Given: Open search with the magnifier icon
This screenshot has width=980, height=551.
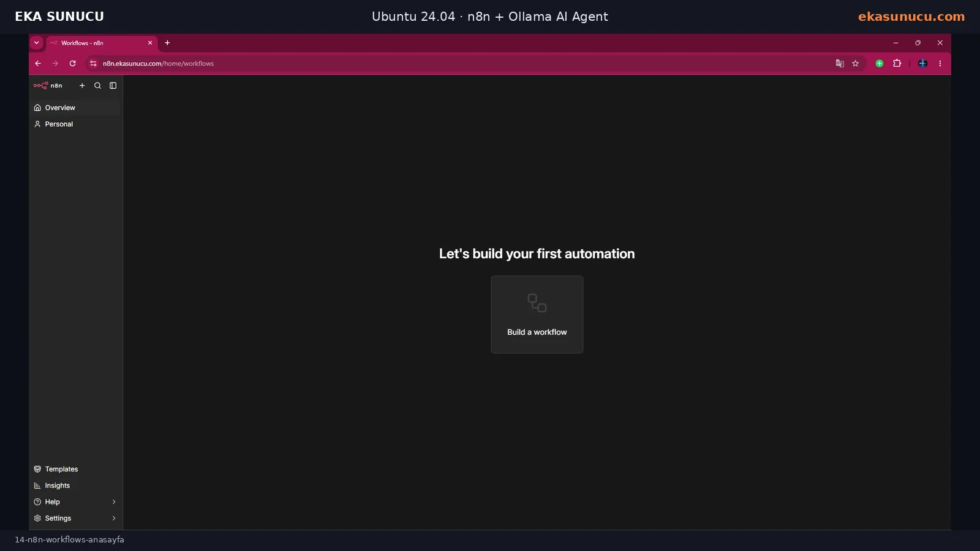Looking at the screenshot, I should [97, 86].
